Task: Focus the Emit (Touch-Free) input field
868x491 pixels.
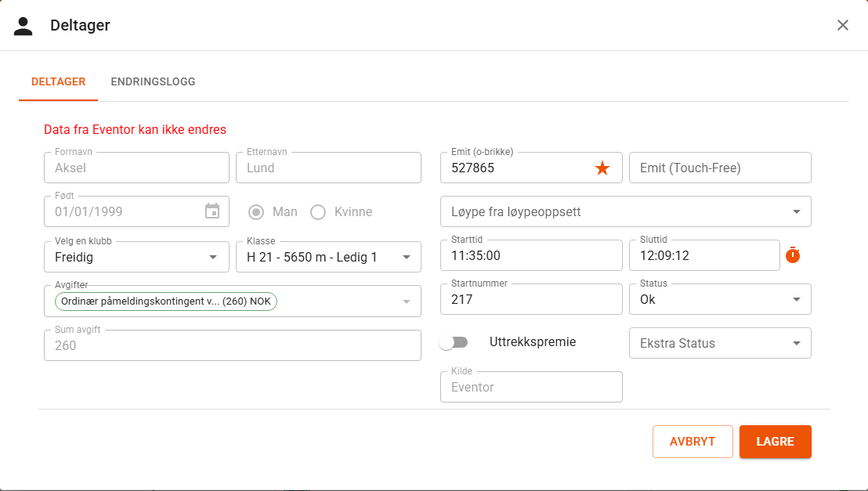Action: coord(720,168)
